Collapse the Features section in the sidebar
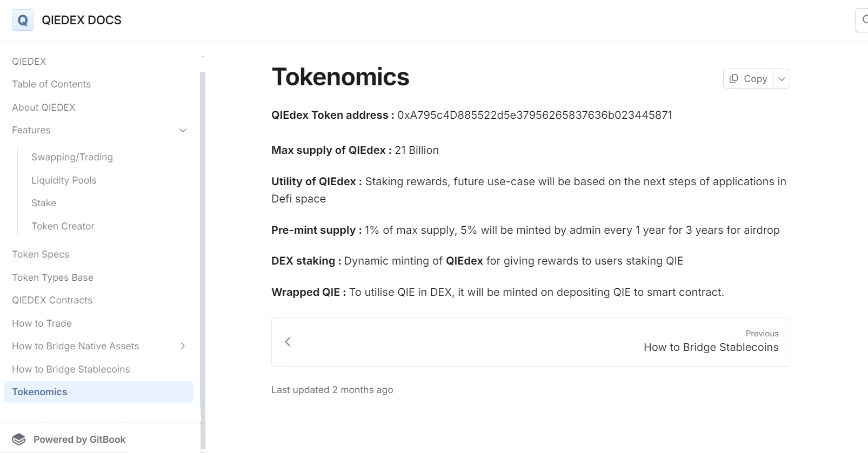 pyautogui.click(x=183, y=130)
